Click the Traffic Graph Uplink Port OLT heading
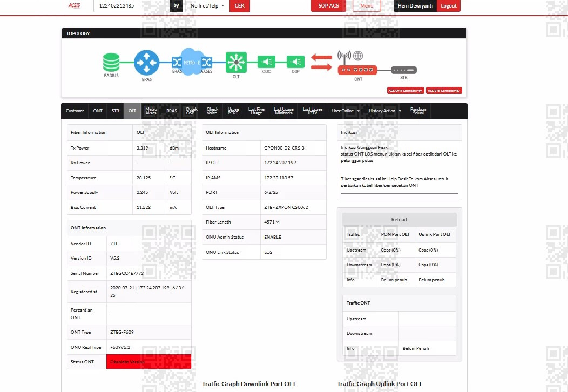The width and height of the screenshot is (568, 392). (379, 384)
